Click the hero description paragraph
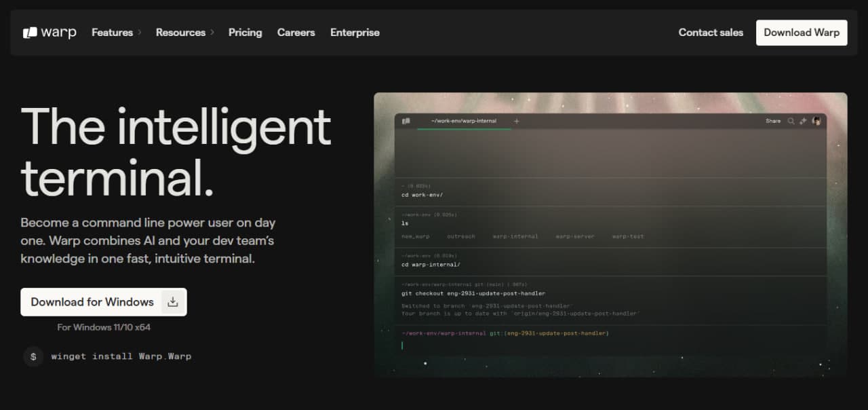868x410 pixels. click(148, 241)
